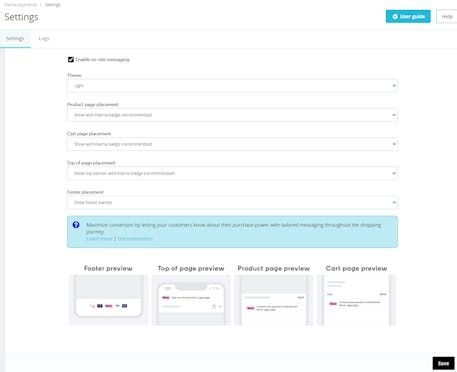Click the blue question mark info icon

tap(76, 225)
